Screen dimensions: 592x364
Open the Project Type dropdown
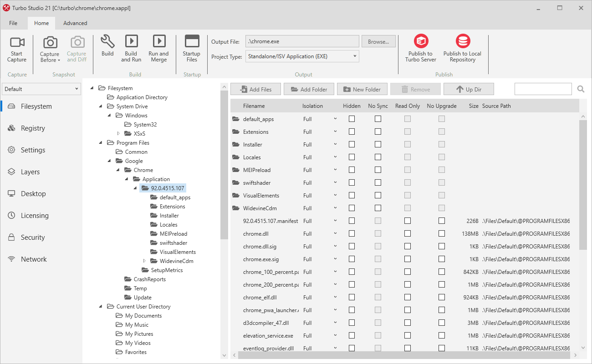pyautogui.click(x=302, y=56)
